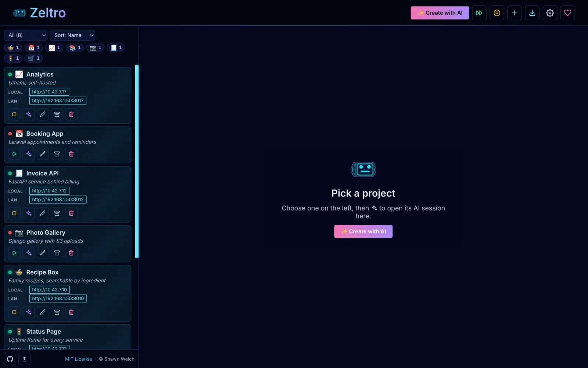Viewport: 588px width, 368px height.
Task: Start the Booking App project
Action: tap(14, 154)
